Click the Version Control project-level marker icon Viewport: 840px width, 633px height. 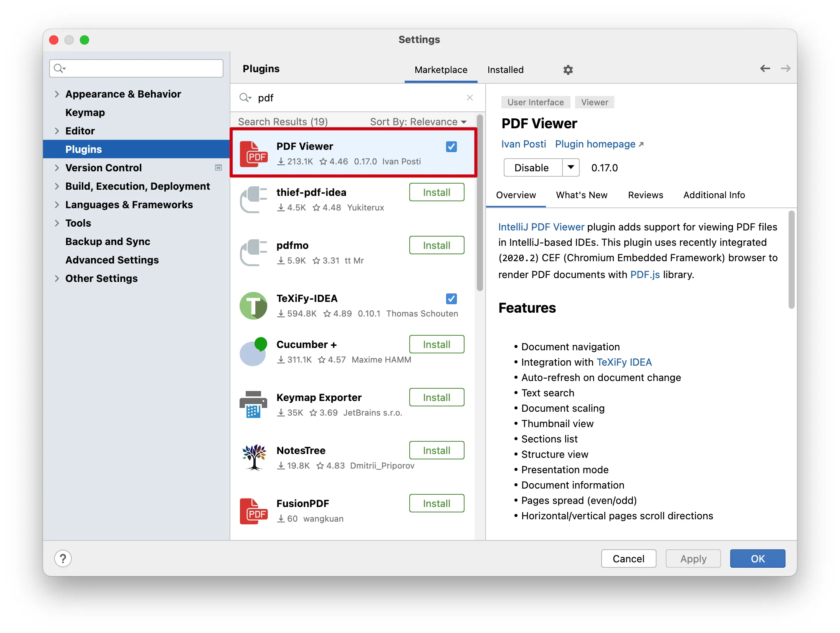[x=218, y=167]
